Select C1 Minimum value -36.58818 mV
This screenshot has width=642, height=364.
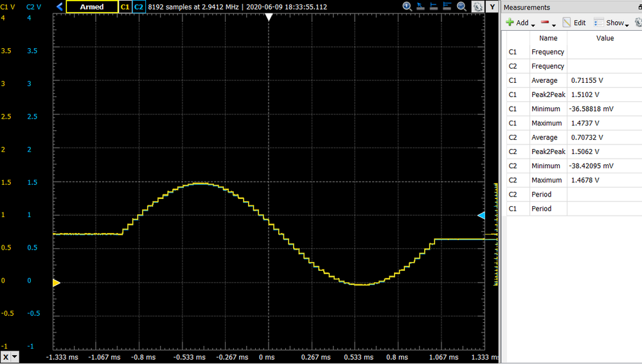591,108
